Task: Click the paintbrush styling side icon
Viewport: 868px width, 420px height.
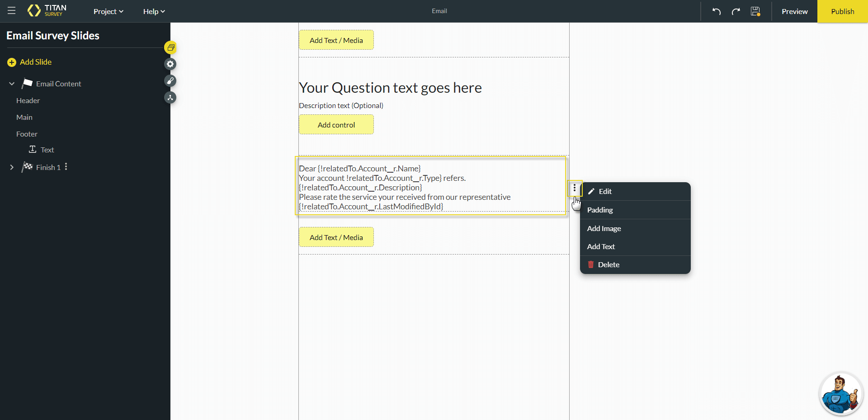Action: tap(170, 81)
